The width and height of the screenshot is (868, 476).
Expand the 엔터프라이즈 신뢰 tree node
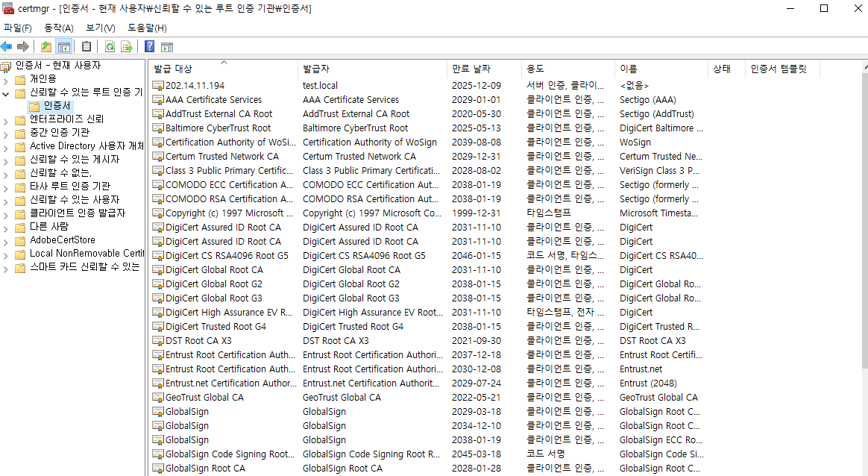click(5, 120)
